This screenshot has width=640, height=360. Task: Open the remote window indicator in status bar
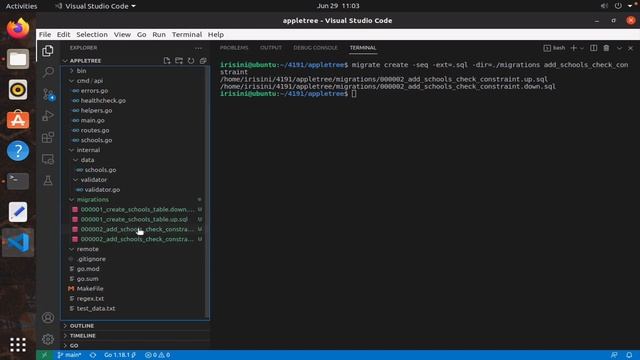pos(44,355)
